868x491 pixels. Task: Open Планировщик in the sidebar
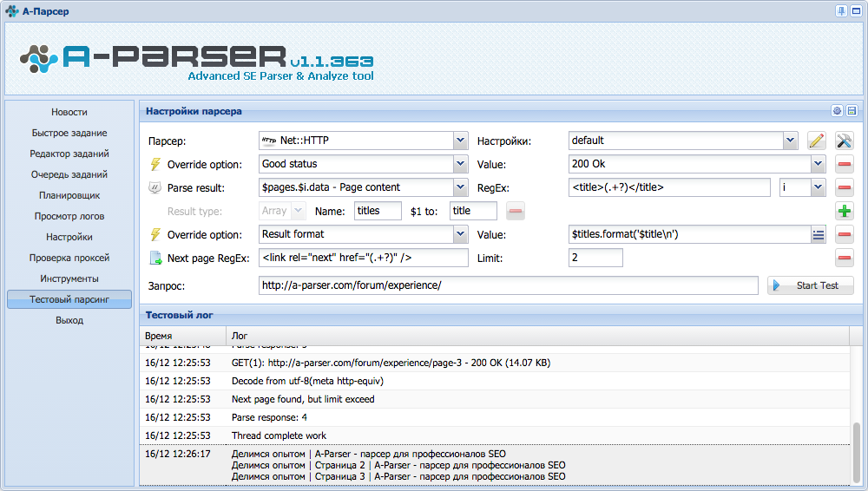pyautogui.click(x=69, y=195)
